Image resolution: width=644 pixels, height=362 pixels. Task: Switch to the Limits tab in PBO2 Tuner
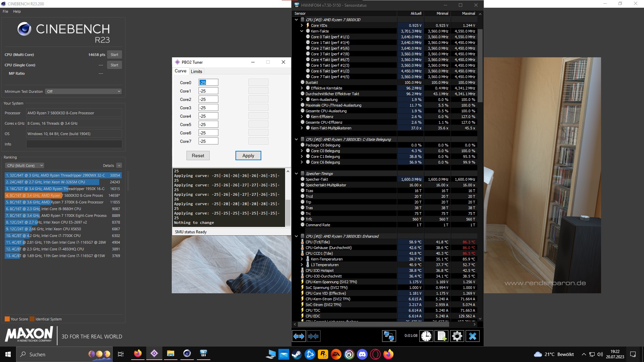click(197, 71)
